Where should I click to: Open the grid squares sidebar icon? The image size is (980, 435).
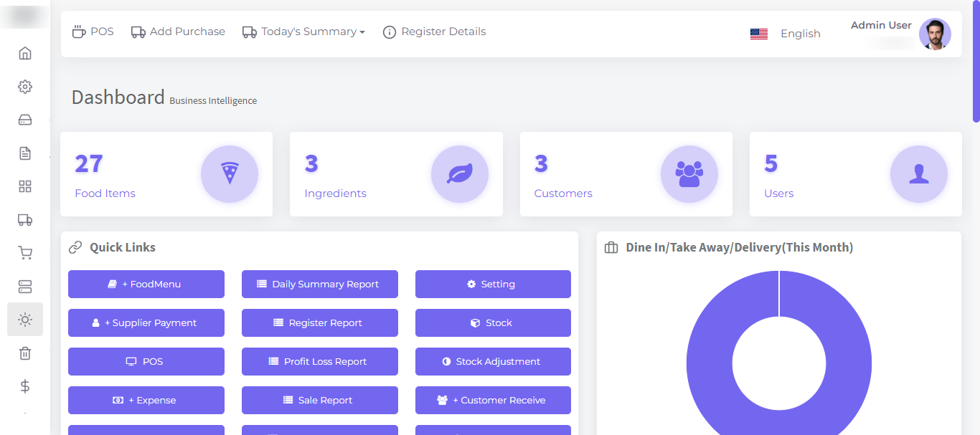pyautogui.click(x=25, y=186)
